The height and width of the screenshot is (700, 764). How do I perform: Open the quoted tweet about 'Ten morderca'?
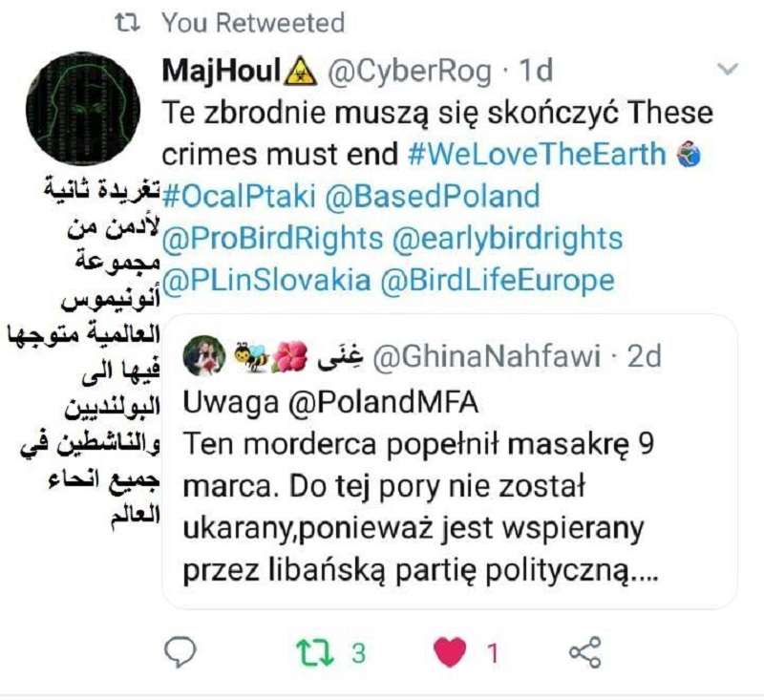(449, 462)
